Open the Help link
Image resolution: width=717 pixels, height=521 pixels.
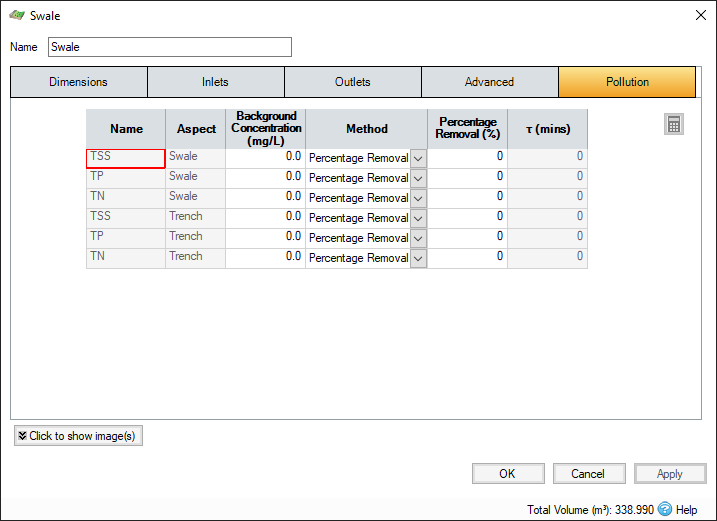pyautogui.click(x=686, y=510)
